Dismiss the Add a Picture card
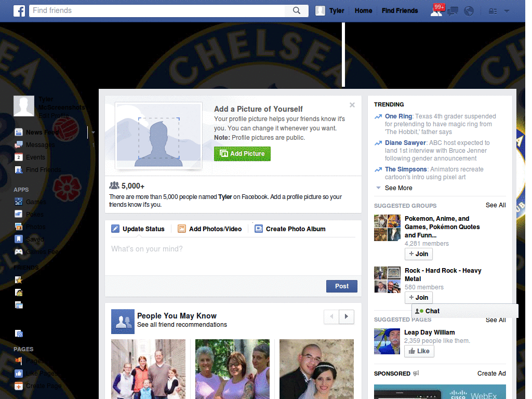The image size is (532, 399). (x=352, y=105)
